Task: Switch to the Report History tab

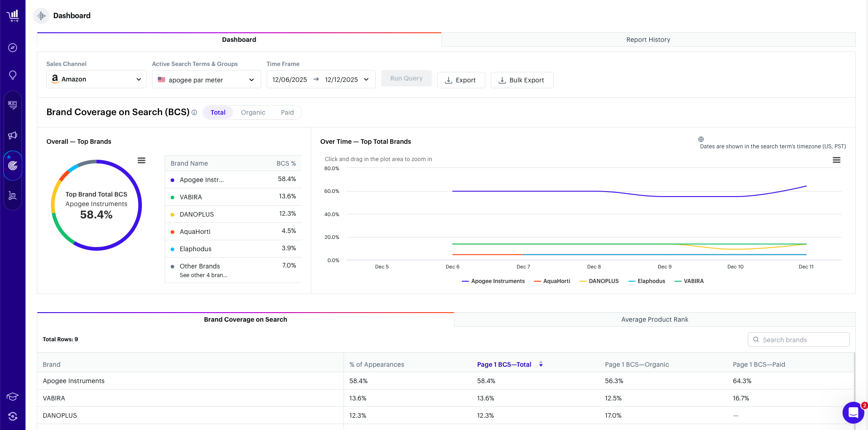Action: coord(648,40)
